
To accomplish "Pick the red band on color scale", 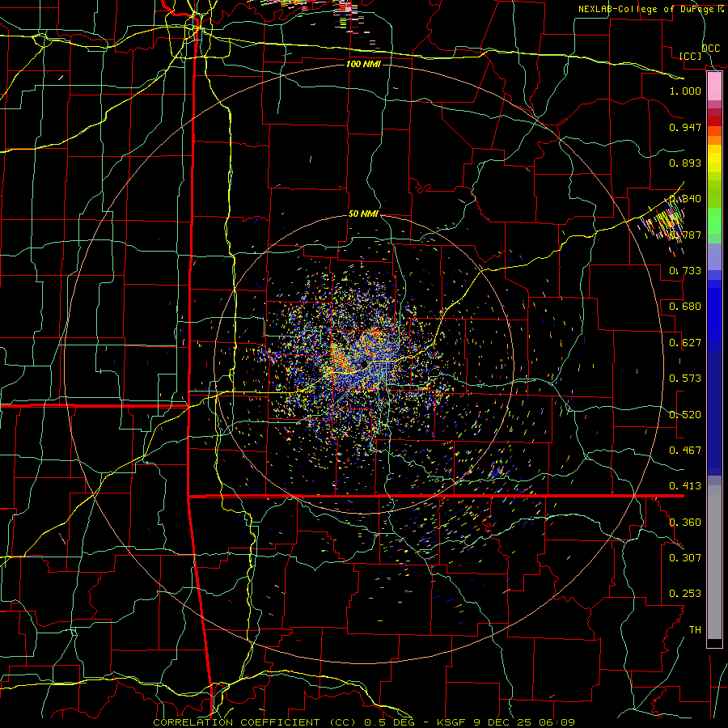I will tap(714, 121).
